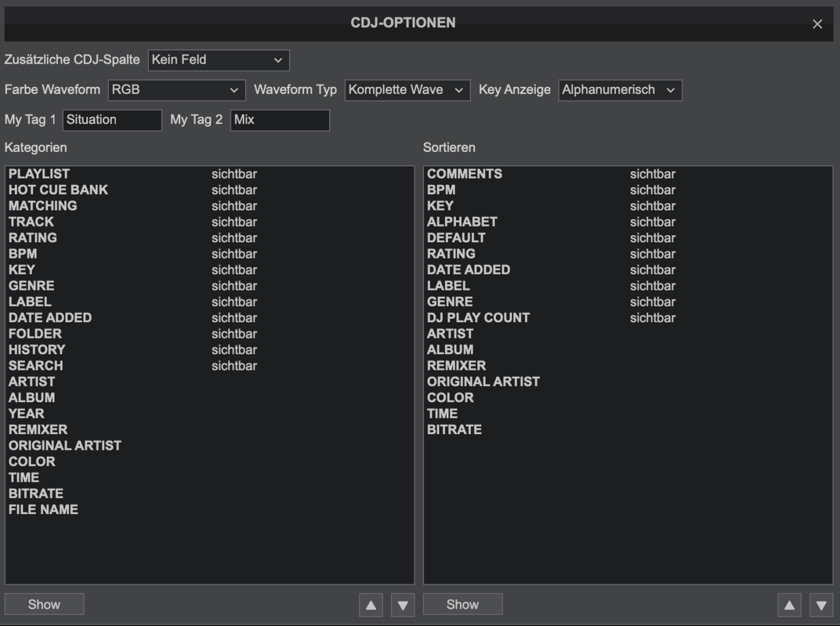Image resolution: width=840 pixels, height=626 pixels.
Task: Open the Key Anzeige dropdown
Action: point(619,90)
